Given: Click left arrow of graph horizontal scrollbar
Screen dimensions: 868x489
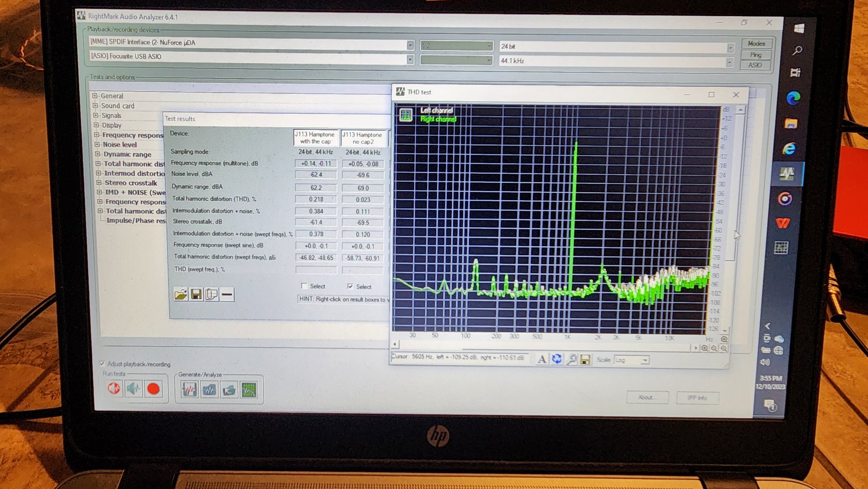Looking at the screenshot, I should (395, 344).
